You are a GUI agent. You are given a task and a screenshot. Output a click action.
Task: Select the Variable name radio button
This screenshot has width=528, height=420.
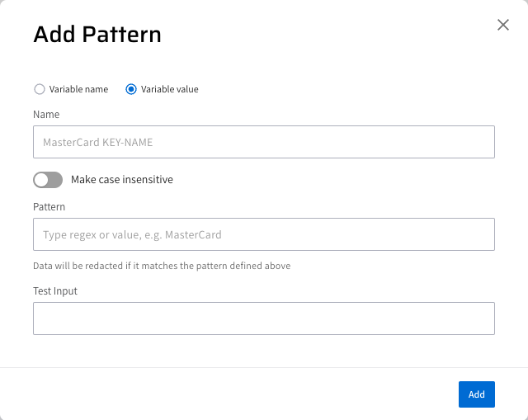pos(39,89)
